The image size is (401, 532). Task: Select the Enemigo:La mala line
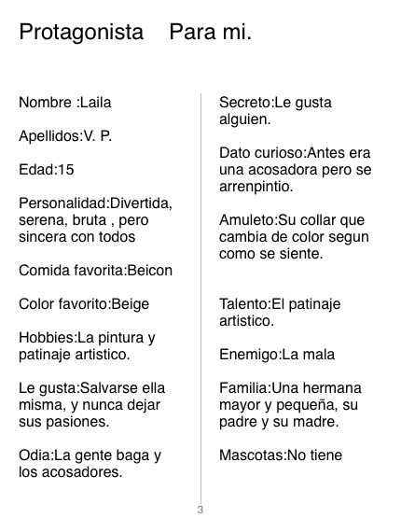pyautogui.click(x=277, y=355)
